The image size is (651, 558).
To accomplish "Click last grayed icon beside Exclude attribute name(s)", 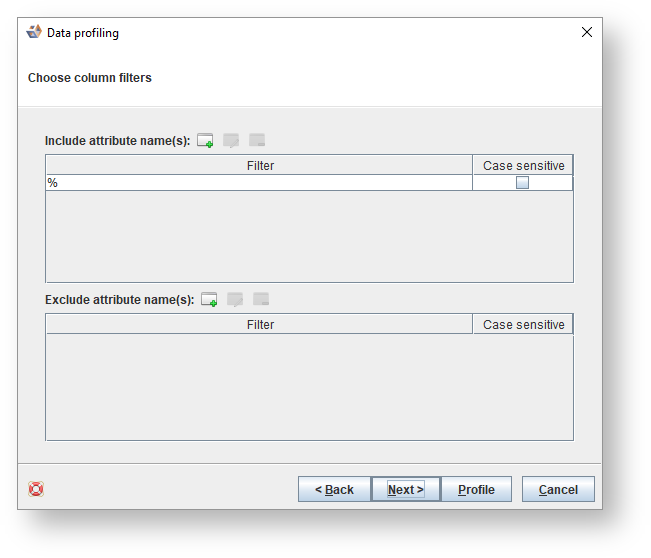I will coord(261,299).
